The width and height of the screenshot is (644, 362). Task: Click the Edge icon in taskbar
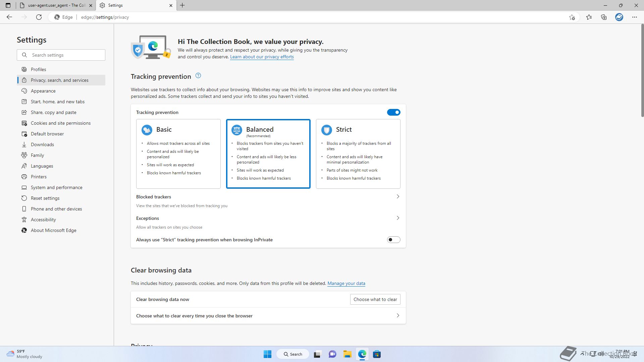click(362, 354)
